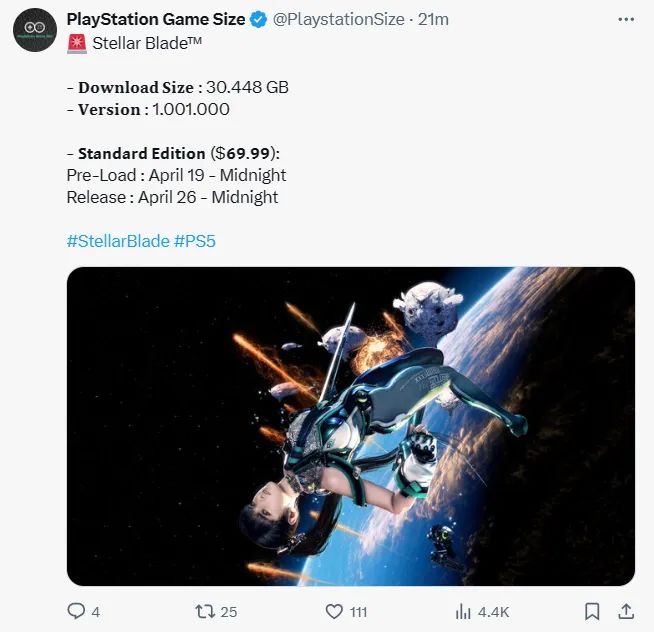The height and width of the screenshot is (632, 654).
Task: Click the share upload arrow icon
Action: (x=626, y=611)
